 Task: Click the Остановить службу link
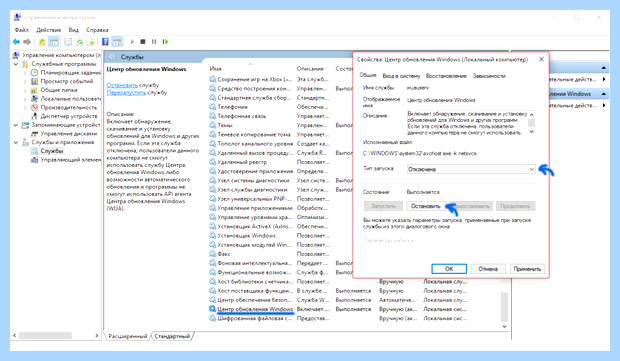point(122,85)
